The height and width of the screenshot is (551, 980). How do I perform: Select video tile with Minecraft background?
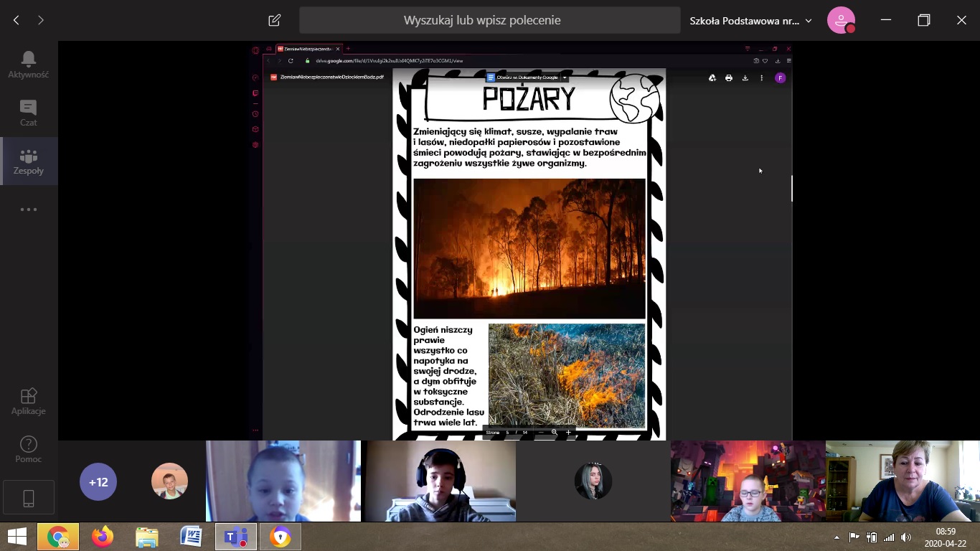coord(748,481)
